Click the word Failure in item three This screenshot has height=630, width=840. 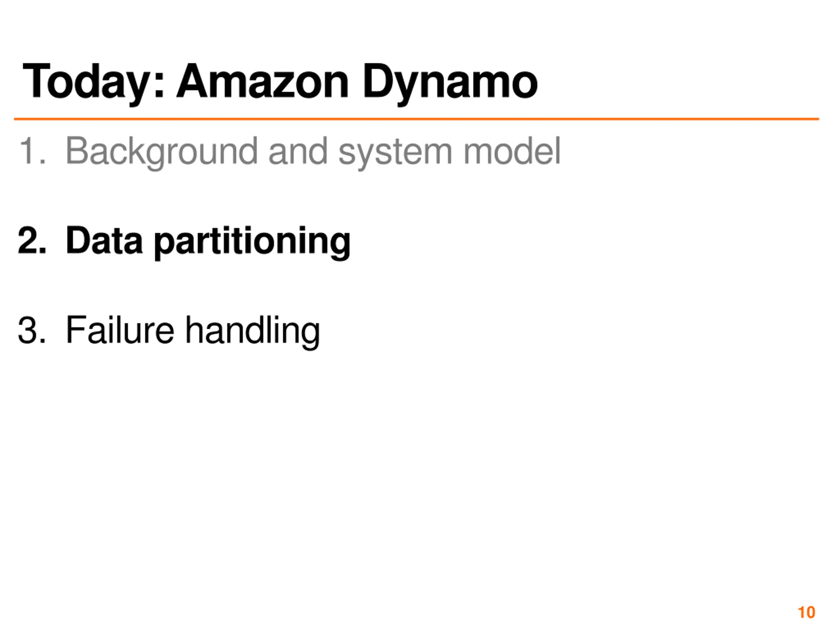pos(120,330)
